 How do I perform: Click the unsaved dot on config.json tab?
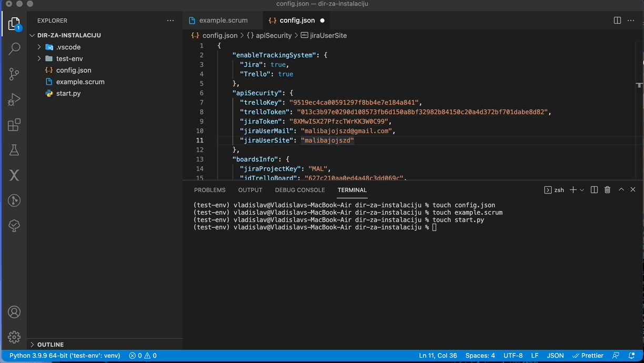323,21
